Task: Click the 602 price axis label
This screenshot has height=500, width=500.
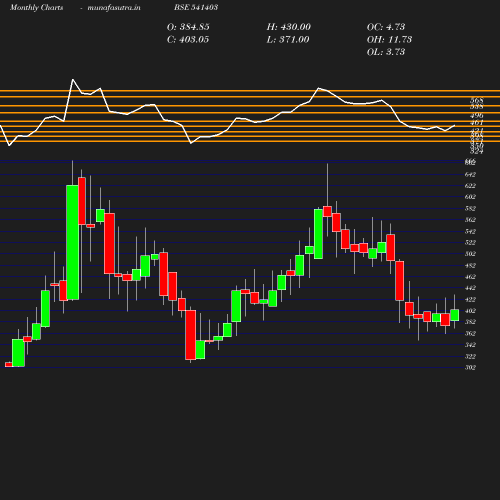Action: pos(470,197)
